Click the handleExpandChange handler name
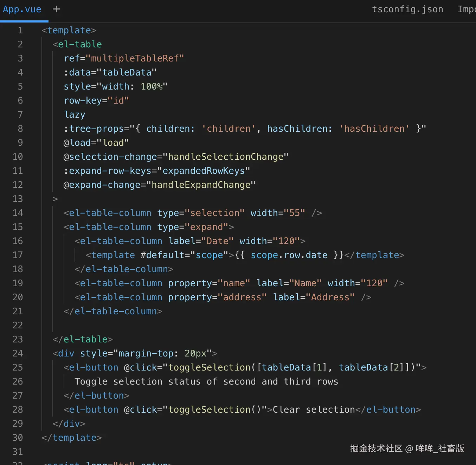This screenshot has height=465, width=476. 201,185
